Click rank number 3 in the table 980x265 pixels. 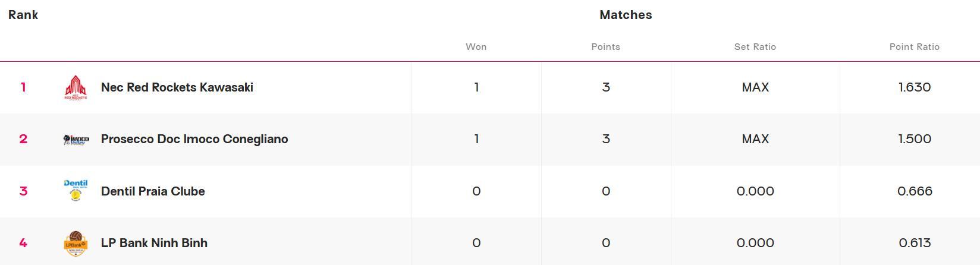[23, 191]
